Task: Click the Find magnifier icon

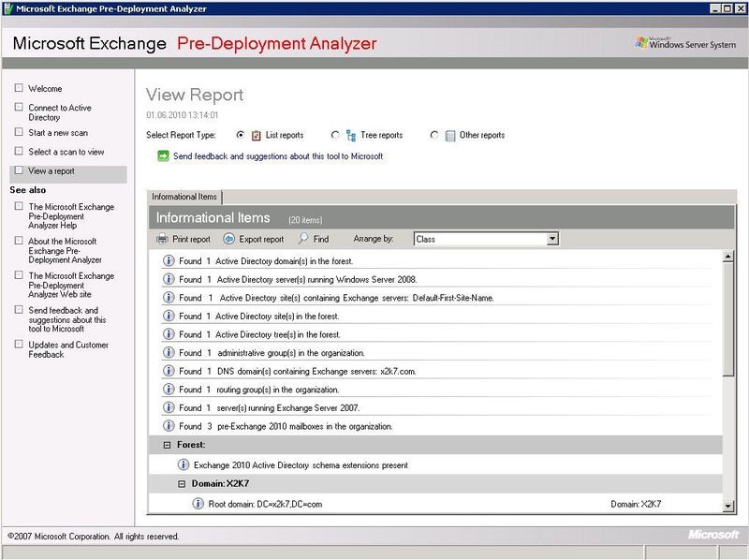Action: click(303, 239)
